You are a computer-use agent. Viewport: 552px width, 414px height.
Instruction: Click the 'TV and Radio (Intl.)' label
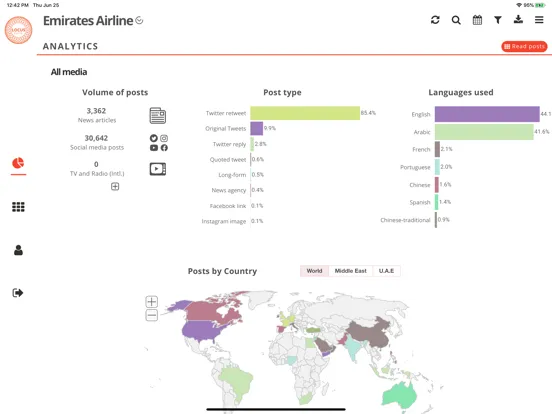97,174
